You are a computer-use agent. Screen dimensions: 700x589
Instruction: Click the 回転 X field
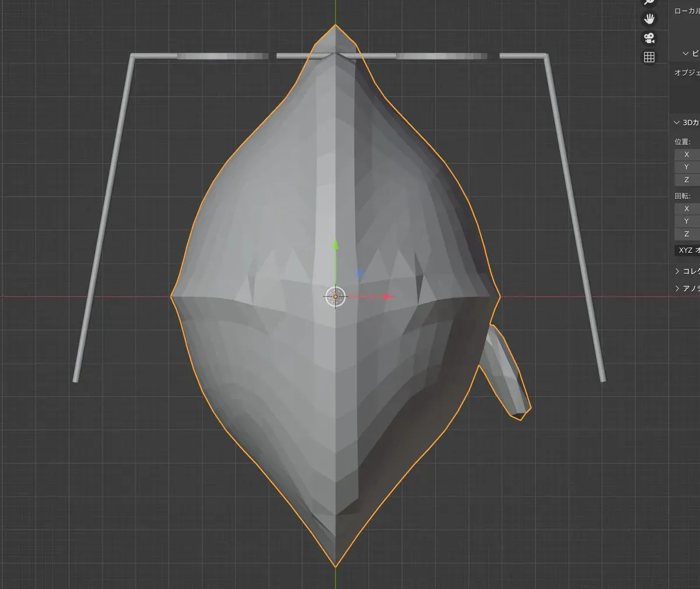tap(687, 209)
